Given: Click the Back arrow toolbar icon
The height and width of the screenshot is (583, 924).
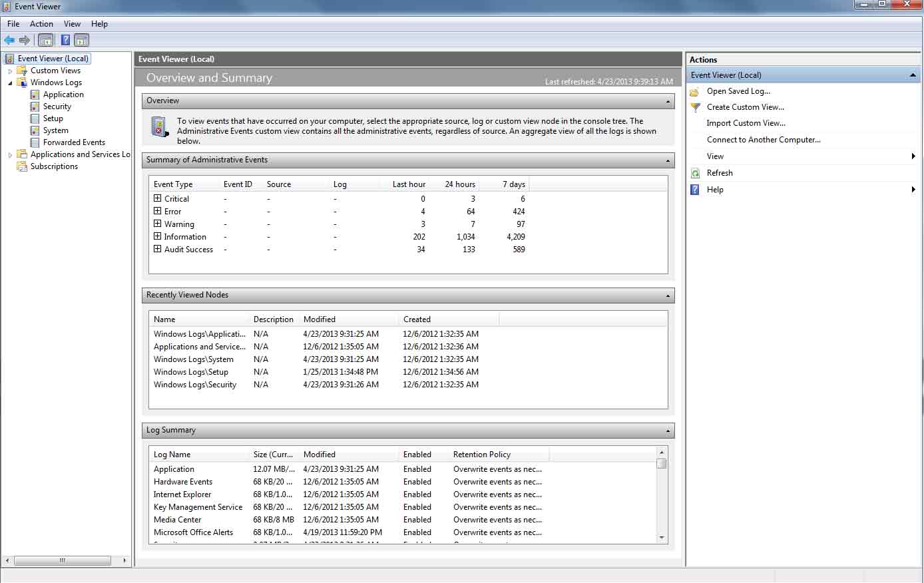Looking at the screenshot, I should click(x=9, y=40).
